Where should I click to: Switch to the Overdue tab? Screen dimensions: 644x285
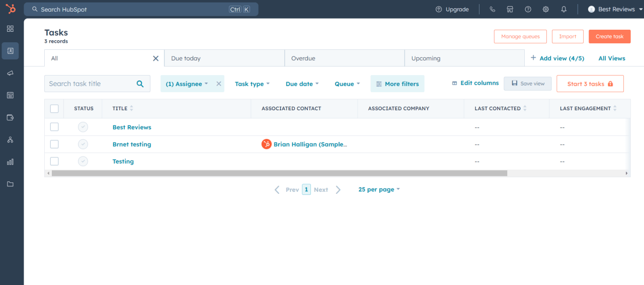point(345,58)
